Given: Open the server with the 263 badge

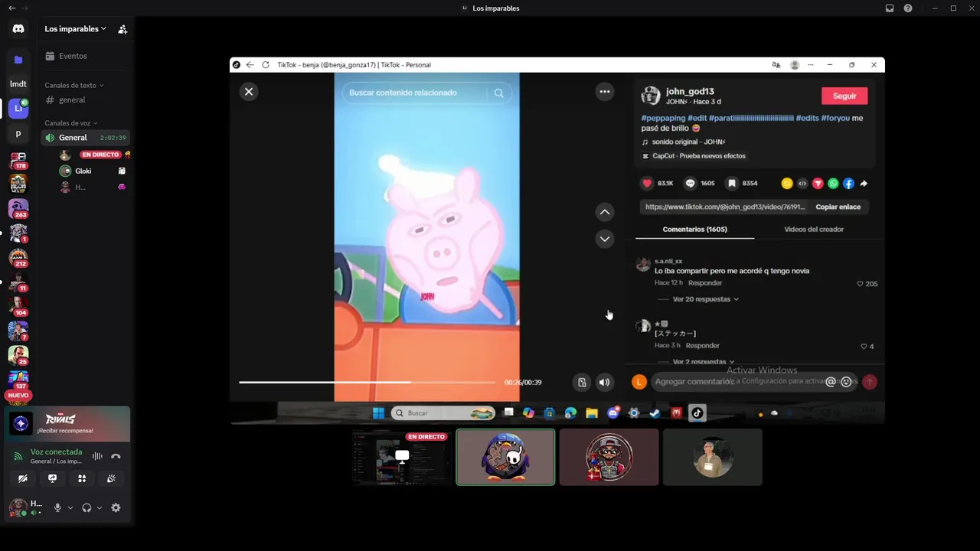Looking at the screenshot, I should pos(18,208).
